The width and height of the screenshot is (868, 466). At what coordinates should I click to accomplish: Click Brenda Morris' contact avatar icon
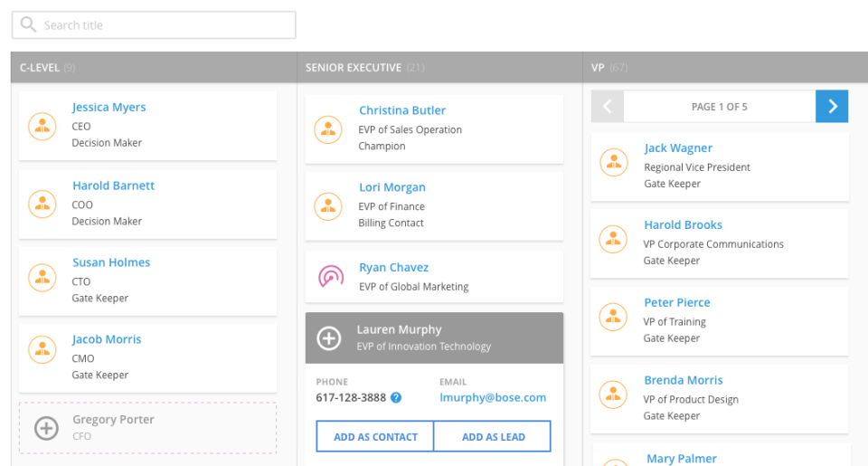pos(613,395)
